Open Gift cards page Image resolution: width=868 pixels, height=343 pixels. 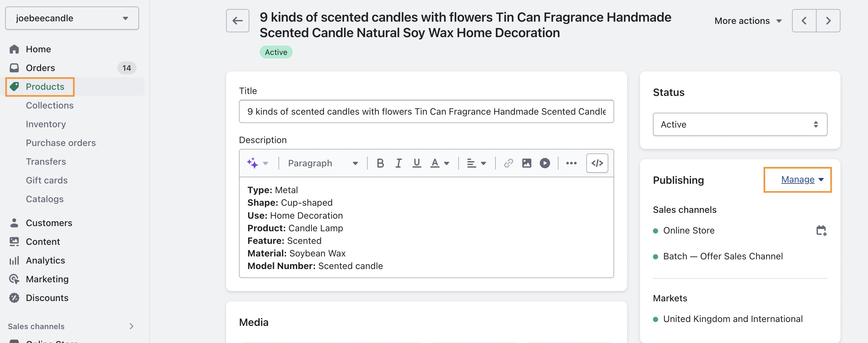tap(47, 181)
